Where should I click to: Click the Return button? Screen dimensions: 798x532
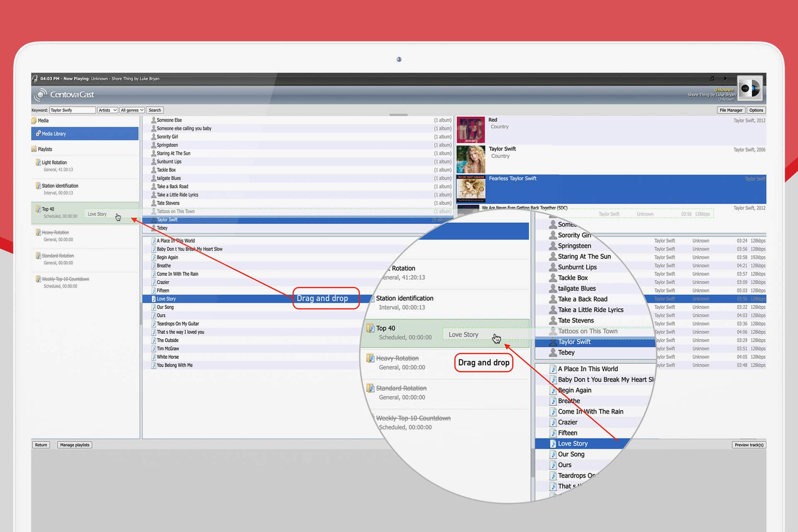41,445
